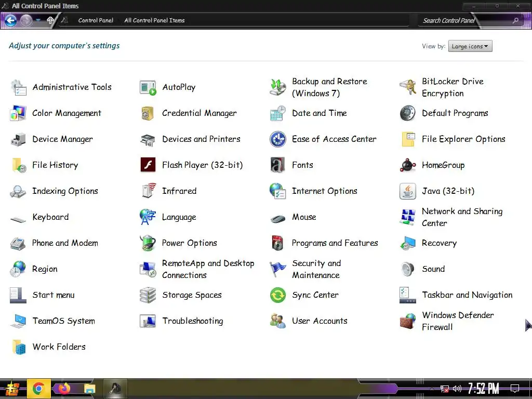Open the Programs and Features icon
Viewport: 532px width, 399px height.
(x=278, y=243)
